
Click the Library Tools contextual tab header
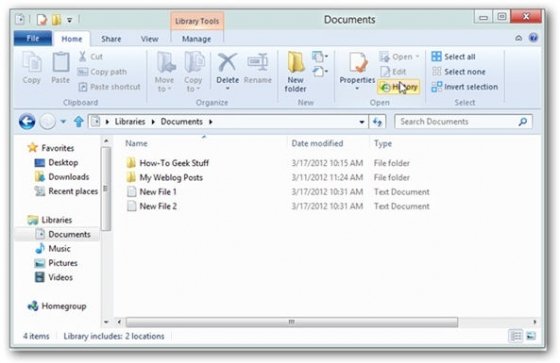pyautogui.click(x=197, y=21)
